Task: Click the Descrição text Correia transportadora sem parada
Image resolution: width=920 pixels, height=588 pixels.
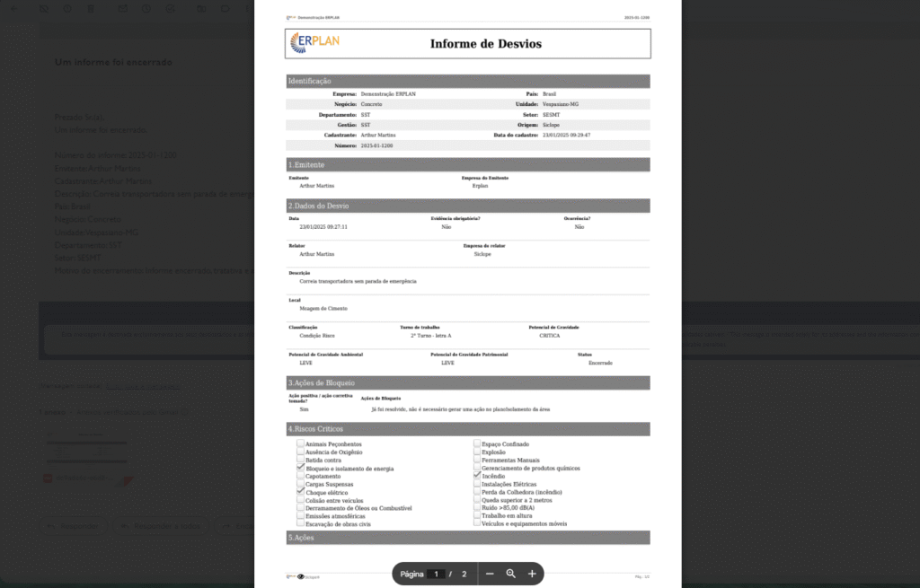Action: tap(358, 281)
